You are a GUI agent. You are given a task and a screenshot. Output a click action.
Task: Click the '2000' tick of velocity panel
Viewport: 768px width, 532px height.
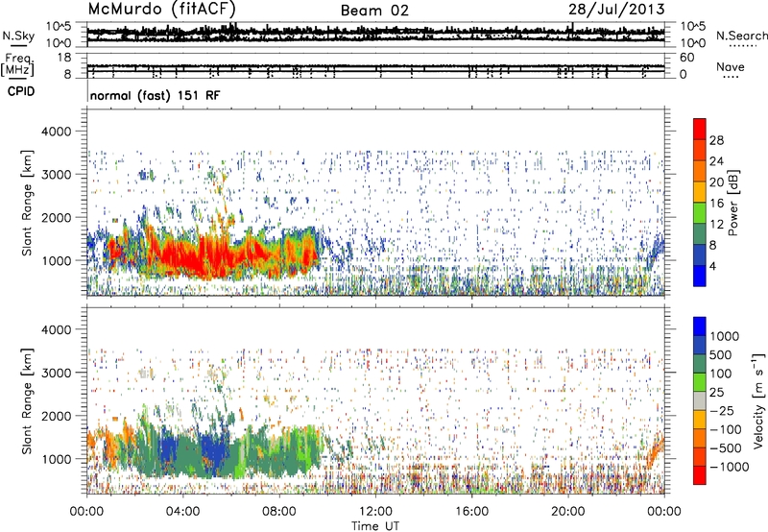(56, 416)
